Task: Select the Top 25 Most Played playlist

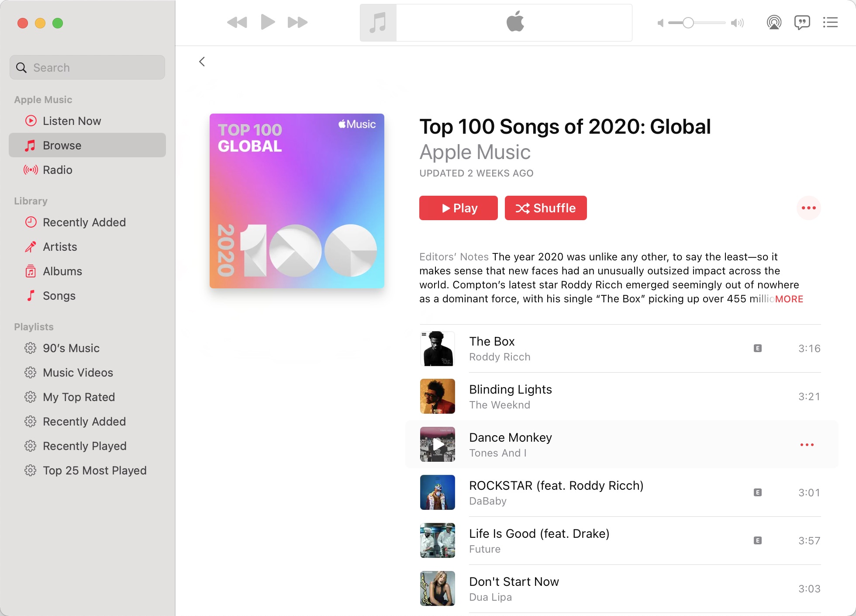Action: pyautogui.click(x=94, y=470)
